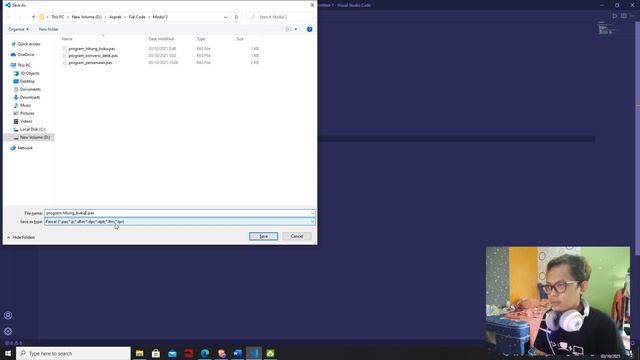Screen dimensions: 640x360
Task: Open the Documents folder in the navigation pane
Action: (x=30, y=89)
